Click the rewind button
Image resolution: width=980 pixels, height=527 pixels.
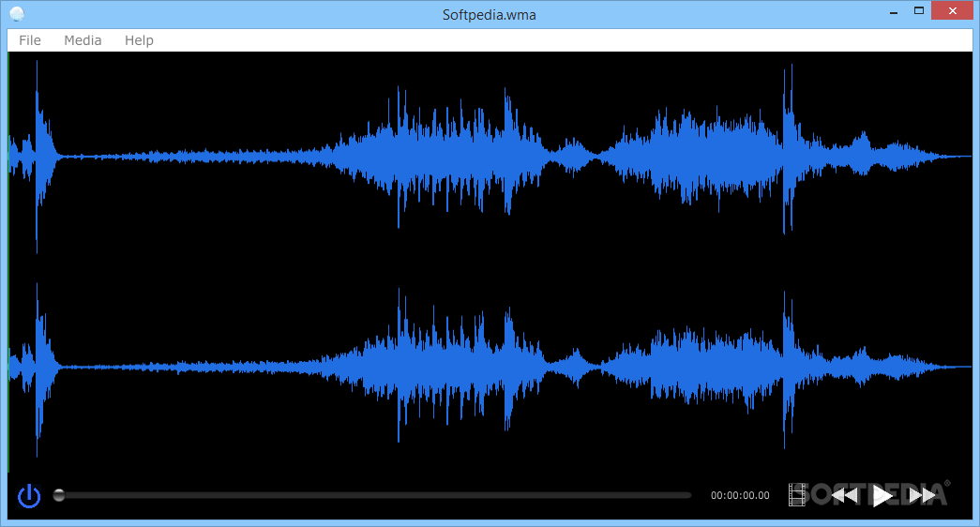(x=844, y=496)
